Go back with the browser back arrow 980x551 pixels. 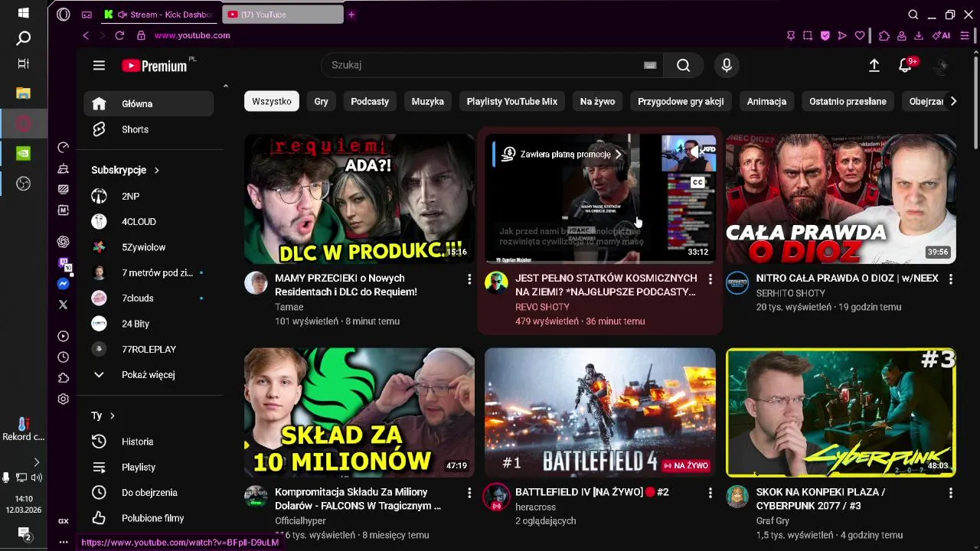click(x=86, y=36)
